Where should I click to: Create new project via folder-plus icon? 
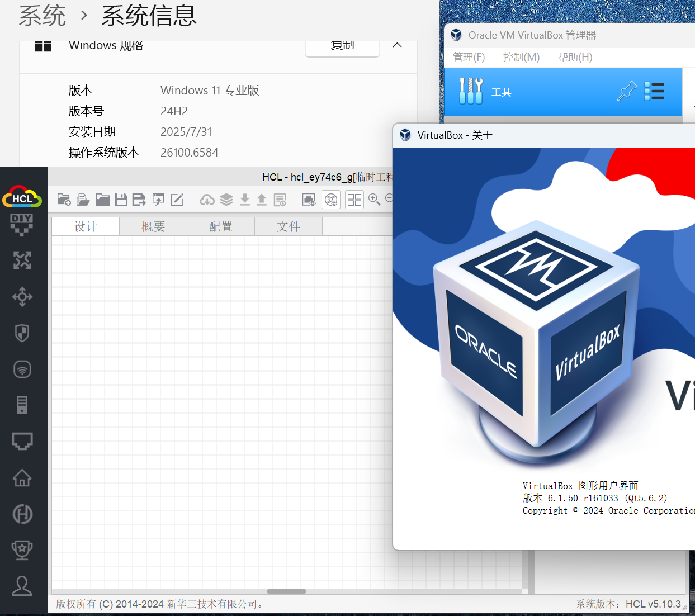coord(64,200)
